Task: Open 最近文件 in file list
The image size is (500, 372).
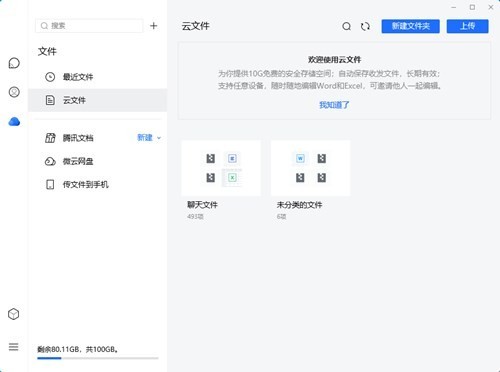Action: [98, 77]
